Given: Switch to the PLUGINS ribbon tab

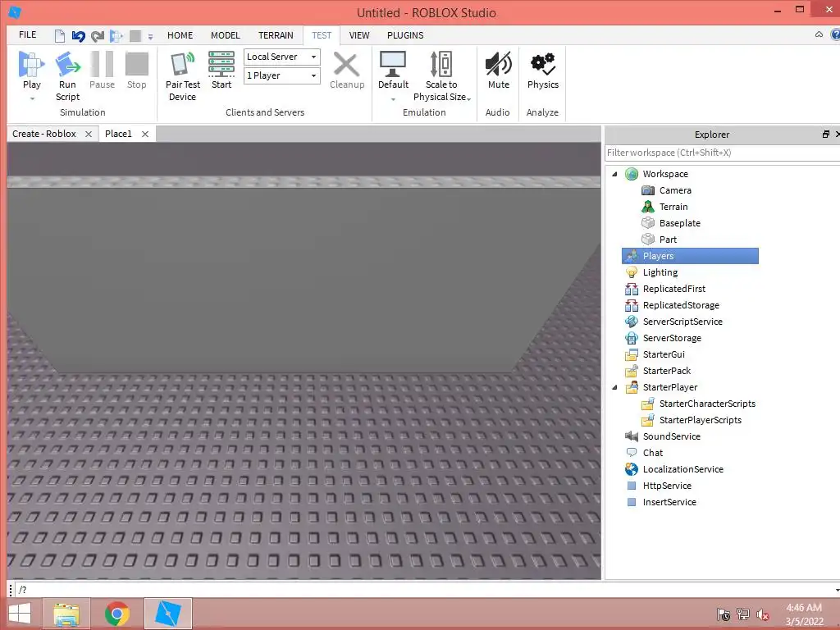Looking at the screenshot, I should (x=405, y=35).
